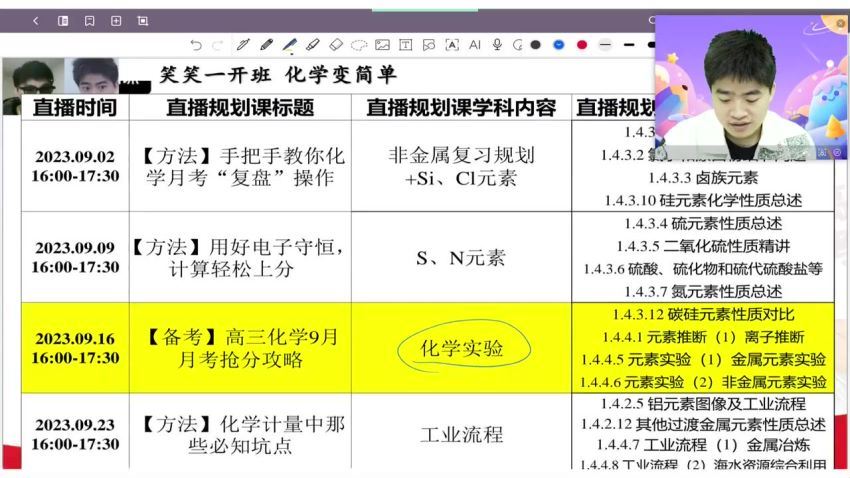Select the medium stroke width
The image size is (850, 478).
pos(629,45)
